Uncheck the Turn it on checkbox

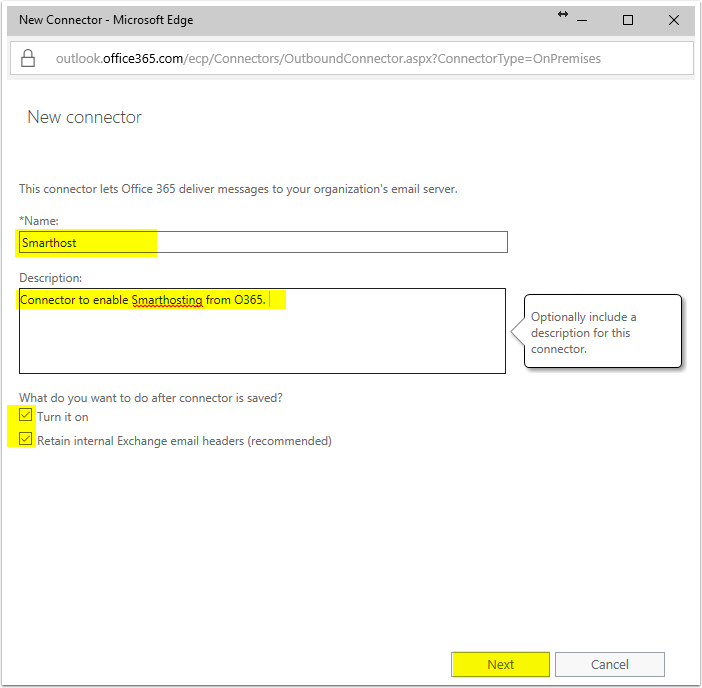pyautogui.click(x=26, y=415)
